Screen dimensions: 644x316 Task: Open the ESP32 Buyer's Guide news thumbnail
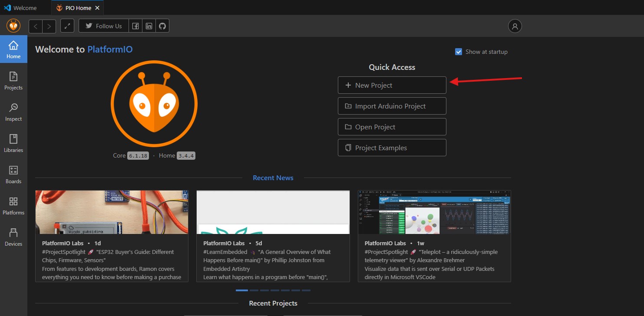tap(112, 212)
